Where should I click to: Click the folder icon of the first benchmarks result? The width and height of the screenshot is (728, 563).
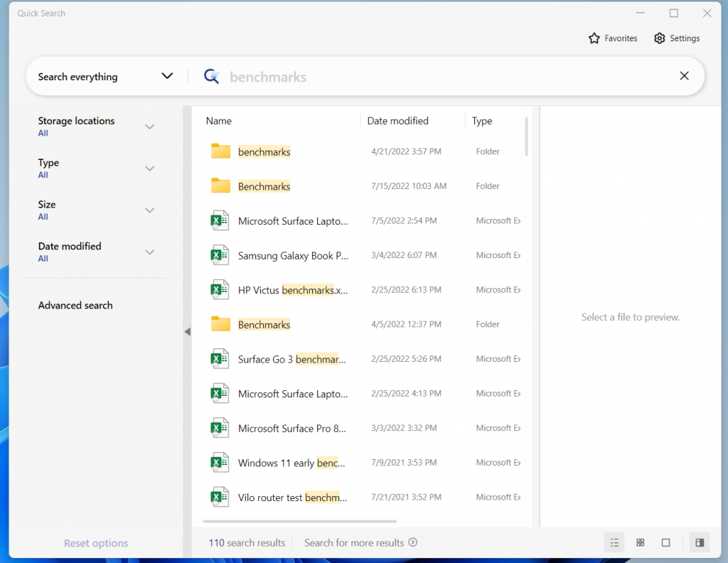(x=220, y=151)
